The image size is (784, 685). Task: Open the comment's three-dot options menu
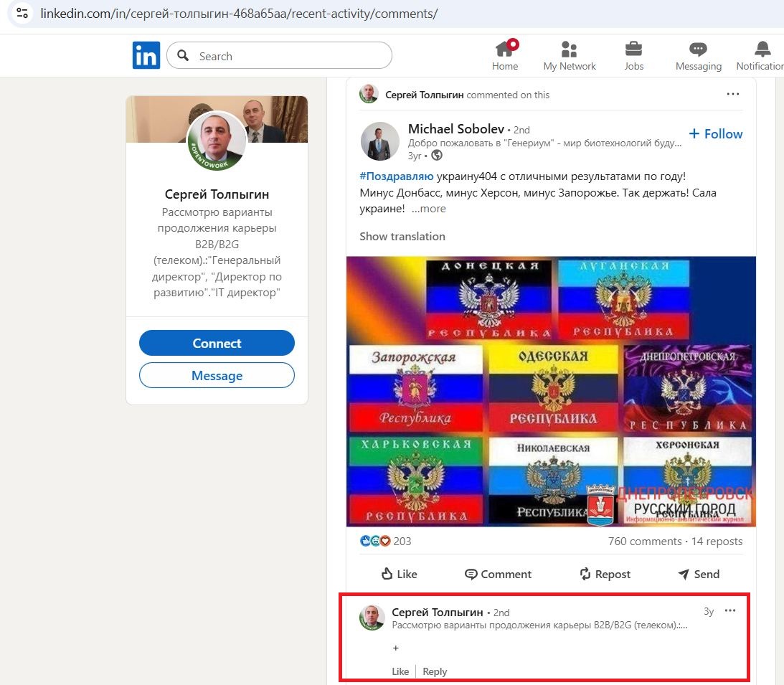point(730,610)
